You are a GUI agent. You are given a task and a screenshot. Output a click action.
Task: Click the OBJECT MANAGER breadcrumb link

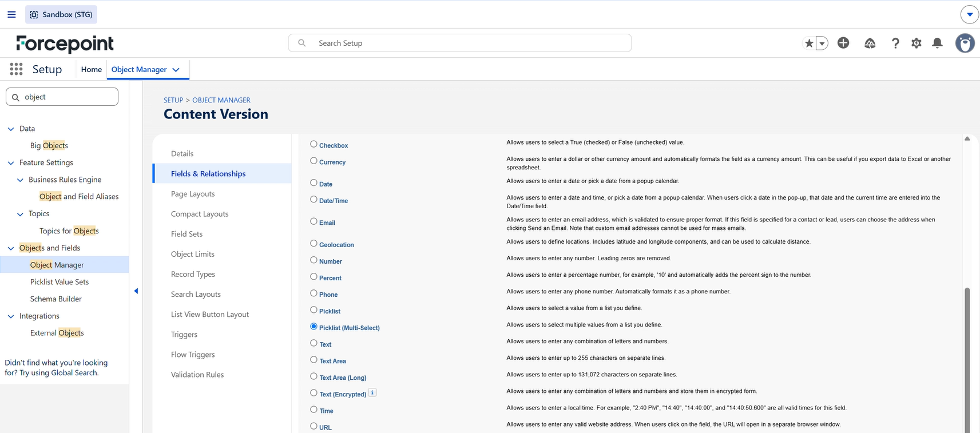point(221,100)
